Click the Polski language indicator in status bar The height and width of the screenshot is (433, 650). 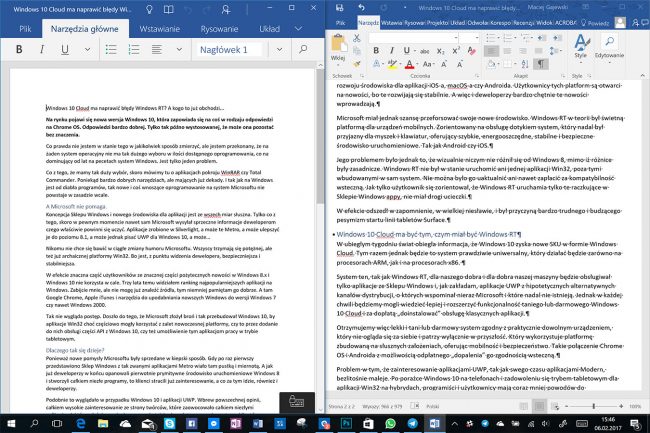pos(432,406)
